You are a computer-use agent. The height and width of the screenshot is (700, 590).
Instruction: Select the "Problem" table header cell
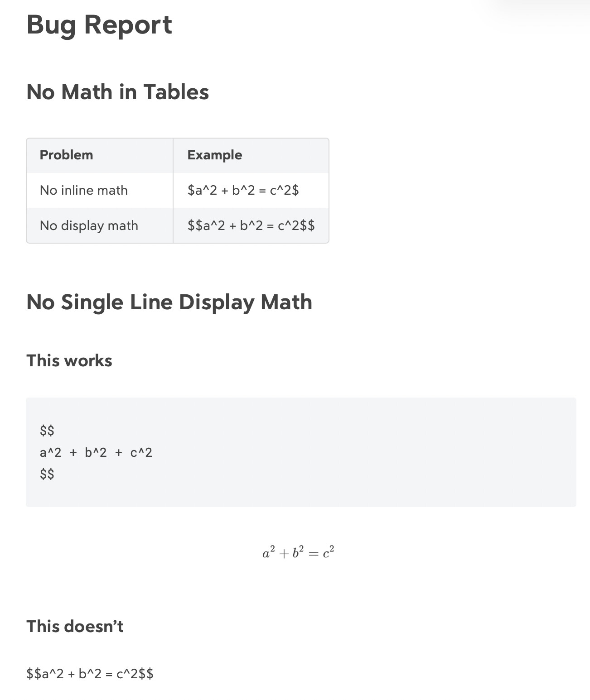click(66, 155)
